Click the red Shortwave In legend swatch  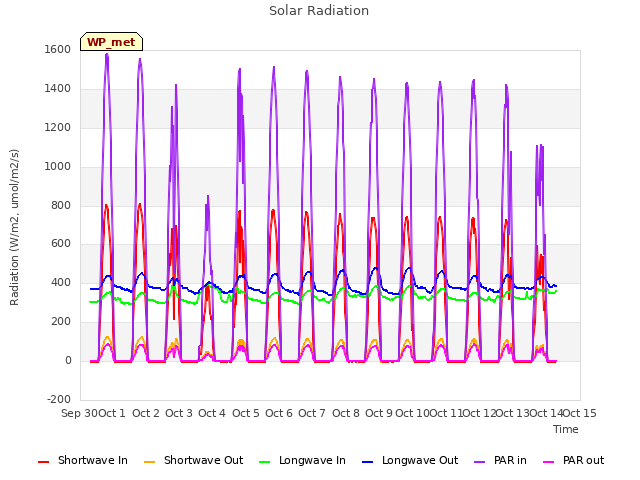43,462
